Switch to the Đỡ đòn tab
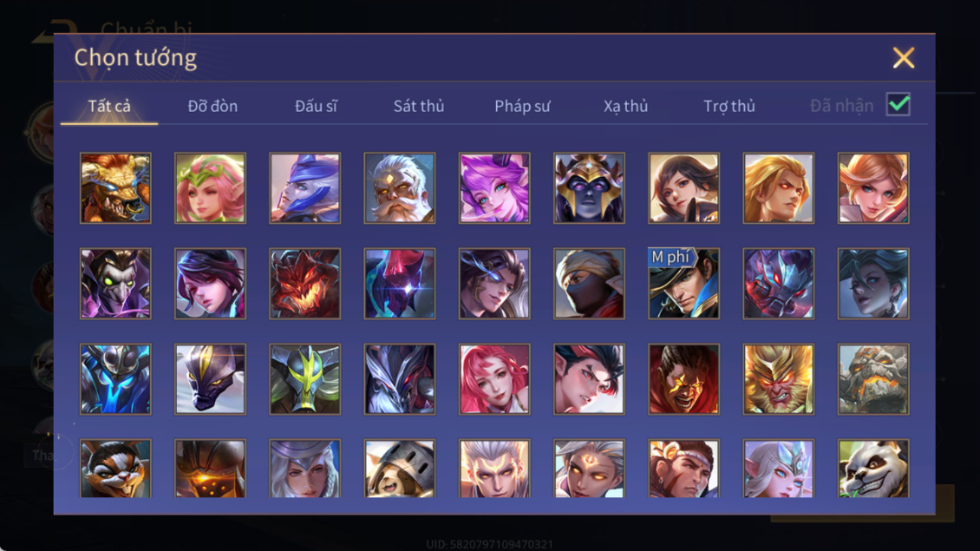 212,107
